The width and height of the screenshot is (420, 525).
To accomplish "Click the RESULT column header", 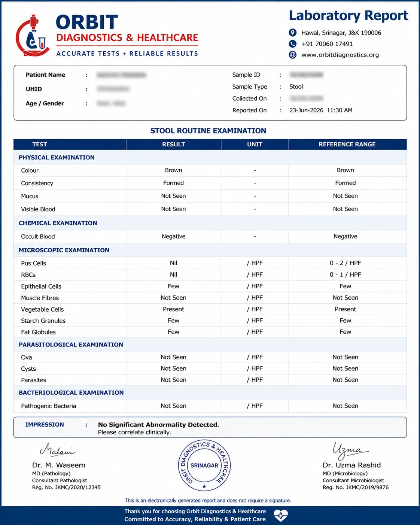I will click(173, 144).
